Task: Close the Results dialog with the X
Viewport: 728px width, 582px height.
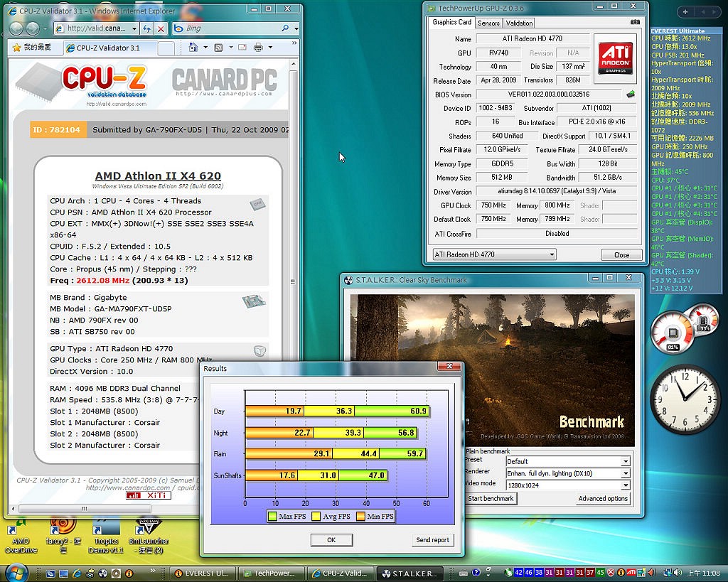Action: pos(449,366)
